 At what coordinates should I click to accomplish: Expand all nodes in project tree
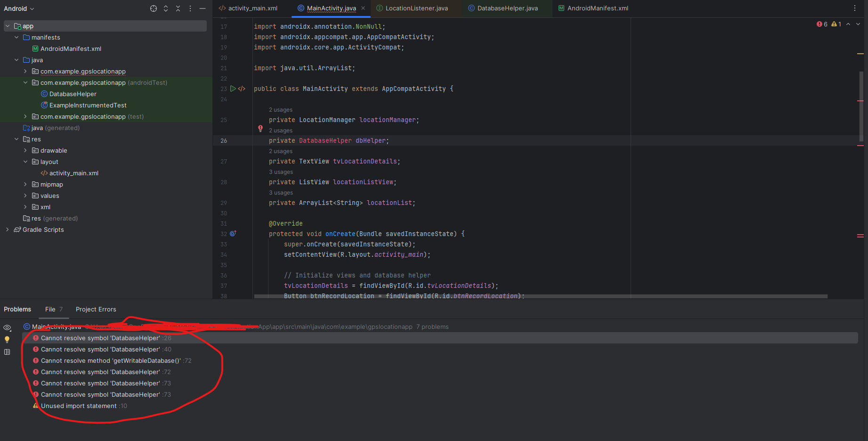pos(166,8)
